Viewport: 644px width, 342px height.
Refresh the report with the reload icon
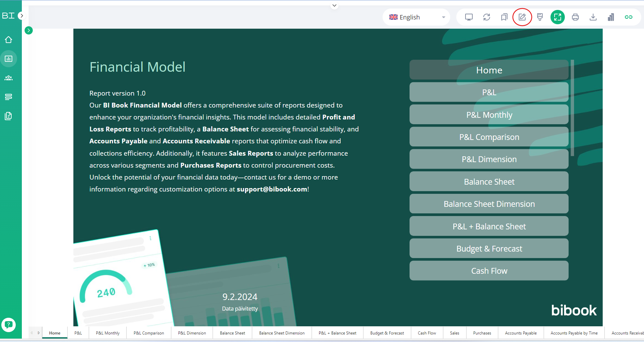487,17
